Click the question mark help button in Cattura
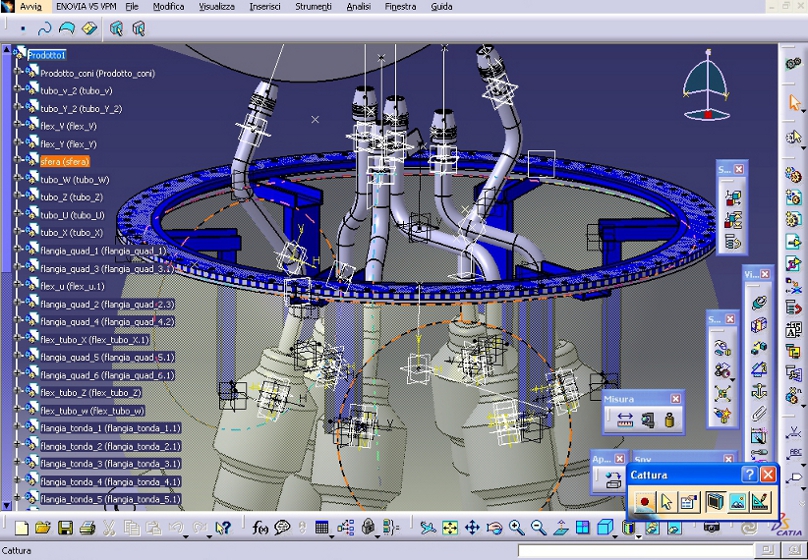The image size is (808, 560). tap(750, 474)
